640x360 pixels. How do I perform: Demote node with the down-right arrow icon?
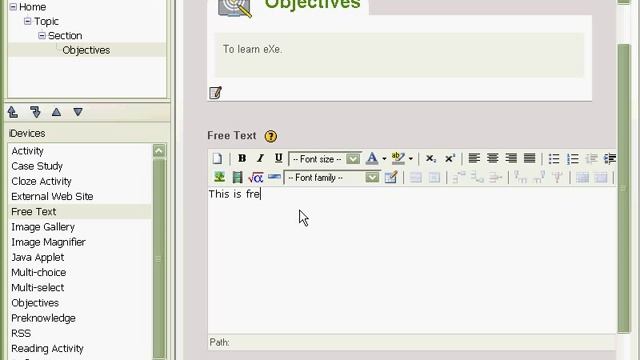pos(35,112)
